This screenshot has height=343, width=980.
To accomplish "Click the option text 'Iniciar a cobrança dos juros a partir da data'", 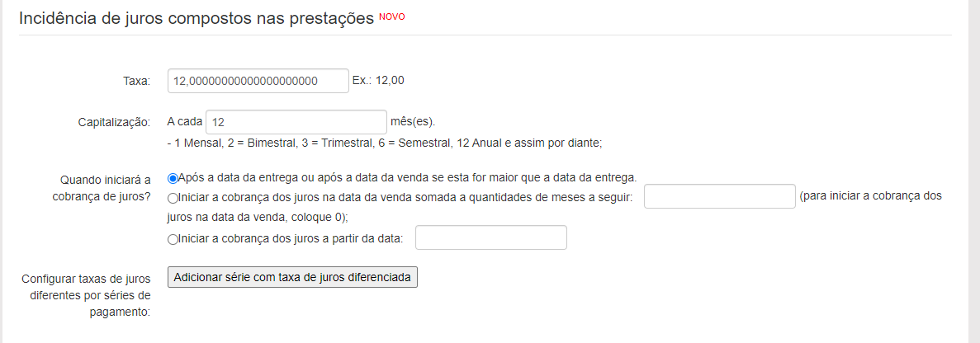I will pos(291,240).
